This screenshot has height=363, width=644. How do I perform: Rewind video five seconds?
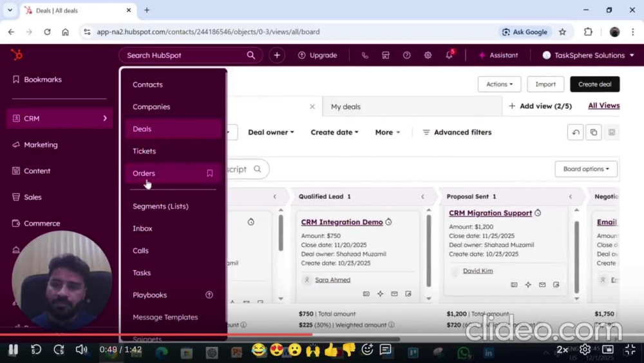coord(36,350)
